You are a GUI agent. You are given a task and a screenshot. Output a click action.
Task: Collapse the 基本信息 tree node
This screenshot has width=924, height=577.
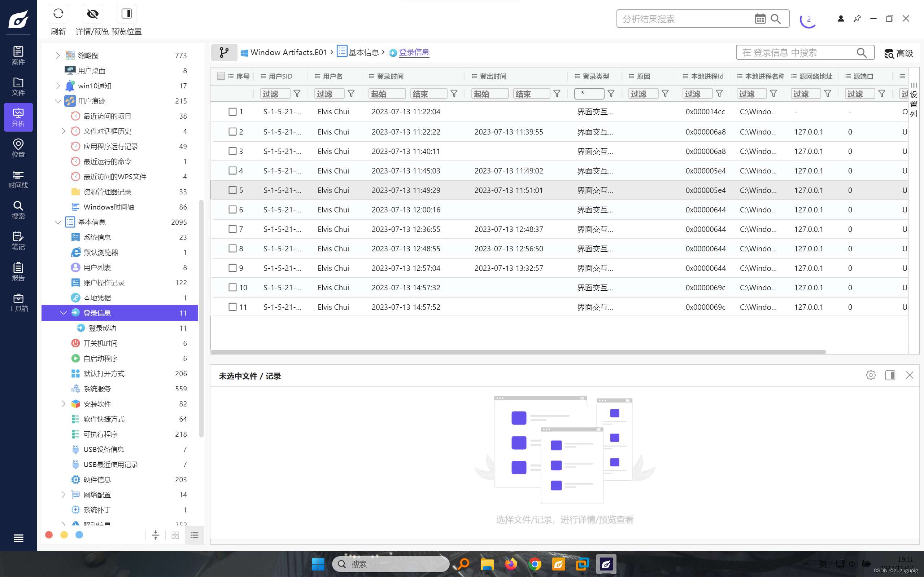58,222
